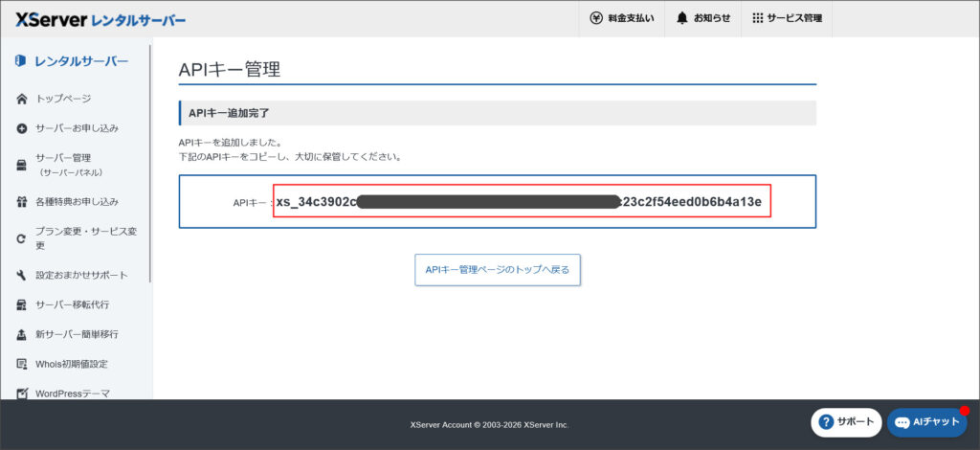This screenshot has width=980, height=450.
Task: Click the yen icon for 料金支払い
Action: tap(596, 18)
